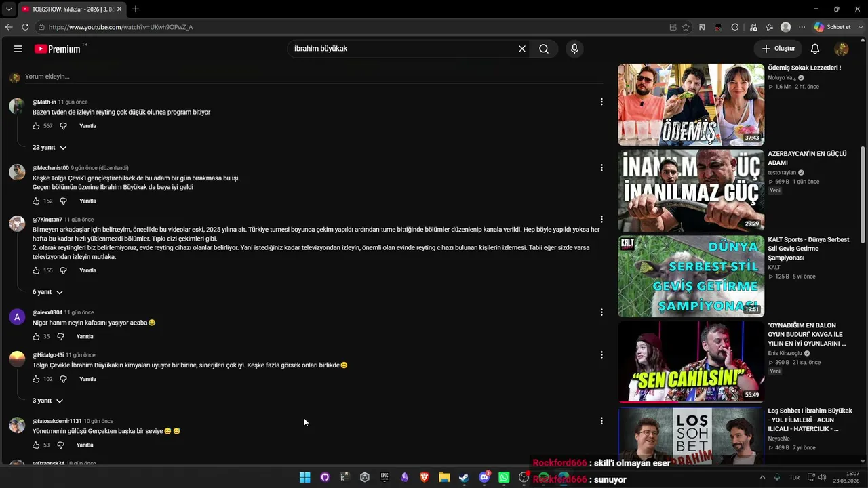The image size is (868, 488).
Task: Open Copilot Sohbet et button
Action: point(833,27)
